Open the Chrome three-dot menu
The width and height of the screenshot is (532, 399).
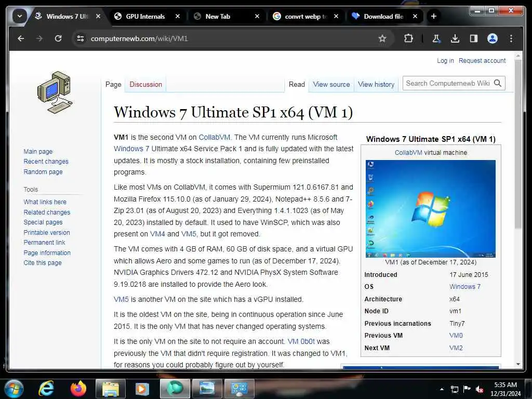tap(511, 38)
